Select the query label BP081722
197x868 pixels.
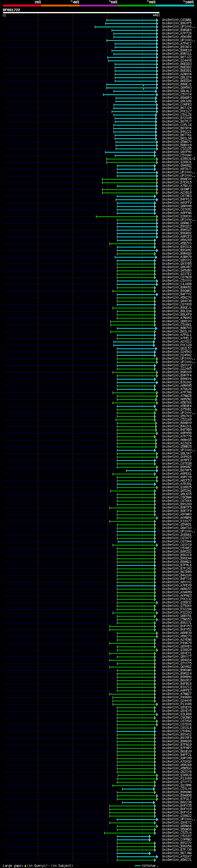point(11,10)
